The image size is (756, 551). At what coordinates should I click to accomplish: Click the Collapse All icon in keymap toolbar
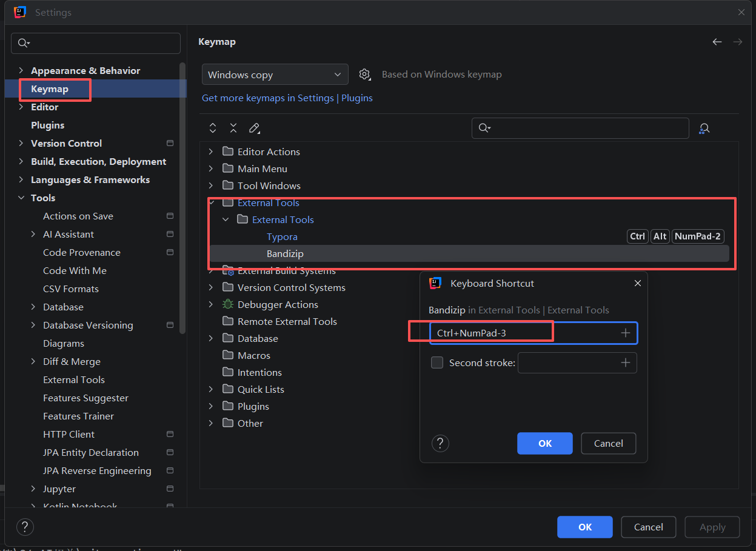[x=233, y=128]
